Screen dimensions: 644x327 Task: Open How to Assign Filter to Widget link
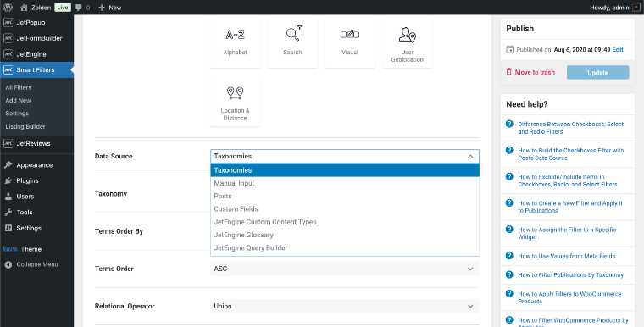(x=567, y=233)
